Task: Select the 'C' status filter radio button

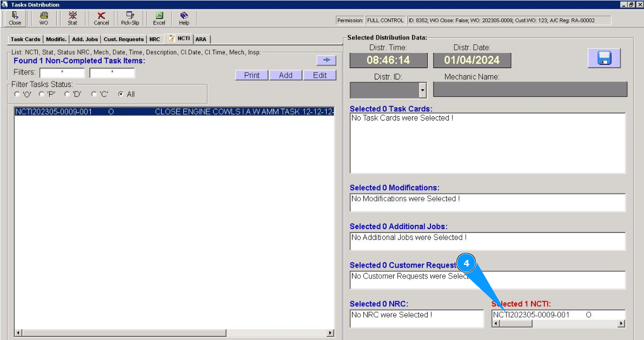Action: coord(94,94)
